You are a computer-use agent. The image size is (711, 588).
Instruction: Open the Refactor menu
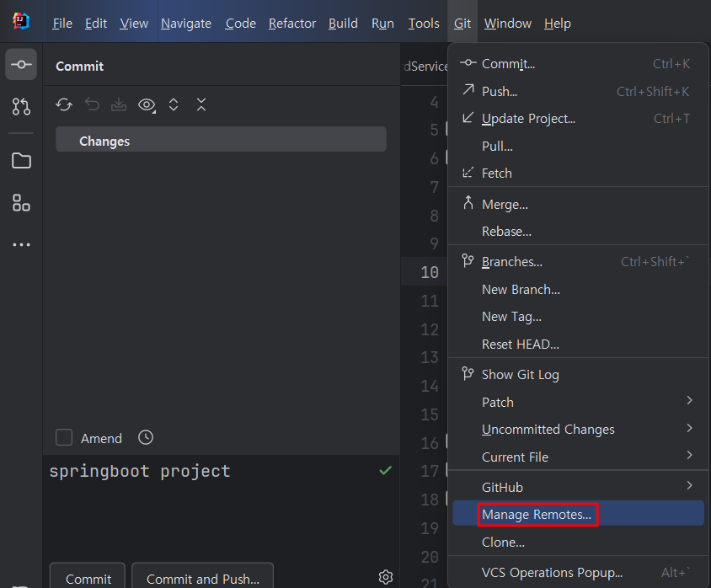[x=292, y=23]
